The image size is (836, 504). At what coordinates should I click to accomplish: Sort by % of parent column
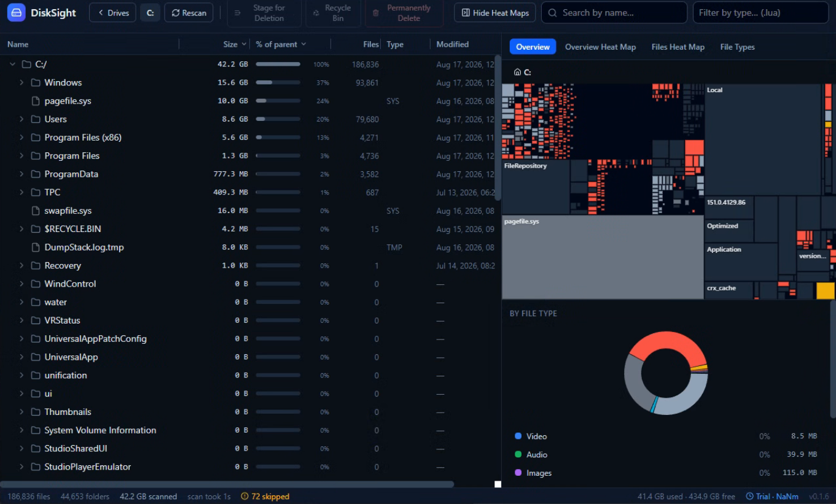pos(281,44)
